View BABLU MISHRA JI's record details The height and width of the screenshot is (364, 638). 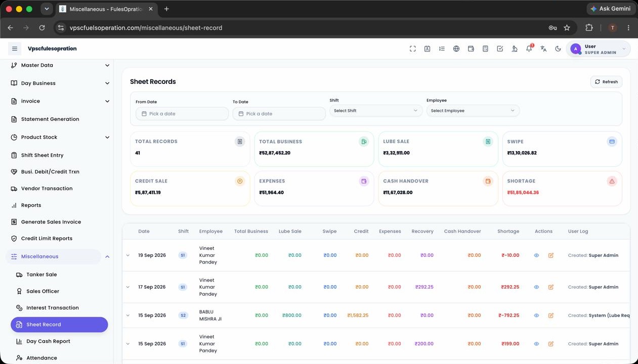point(536,315)
